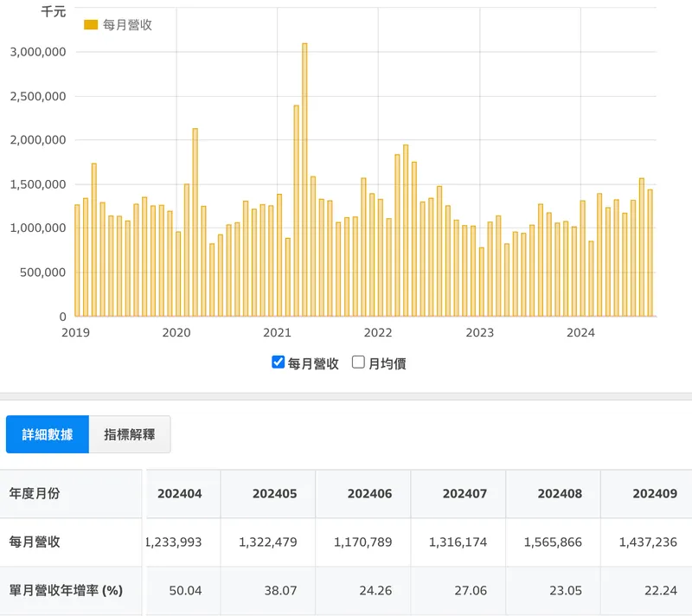Open the 指標解釋 tab
The height and width of the screenshot is (616, 692).
[x=129, y=434]
